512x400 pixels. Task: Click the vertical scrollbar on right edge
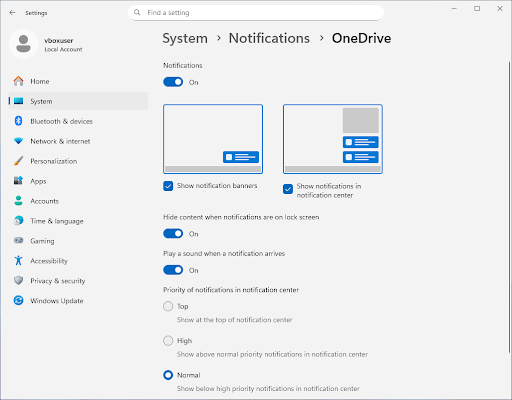pos(509,207)
